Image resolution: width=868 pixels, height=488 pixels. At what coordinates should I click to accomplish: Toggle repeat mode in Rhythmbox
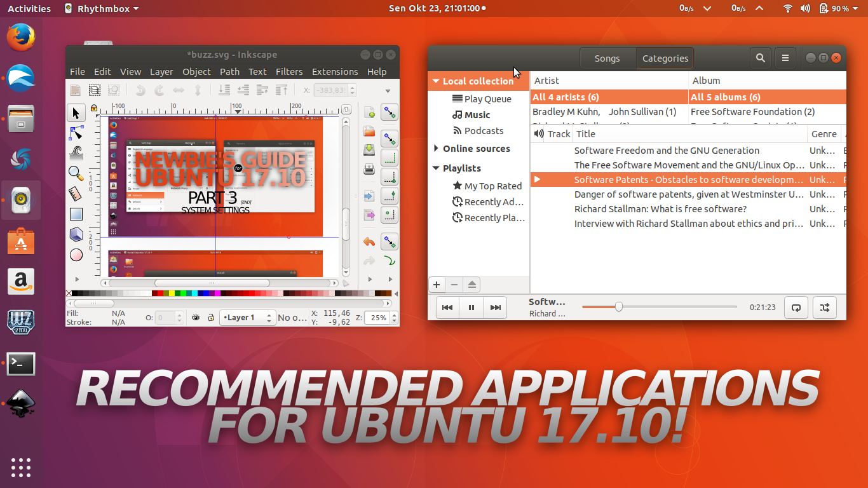796,308
